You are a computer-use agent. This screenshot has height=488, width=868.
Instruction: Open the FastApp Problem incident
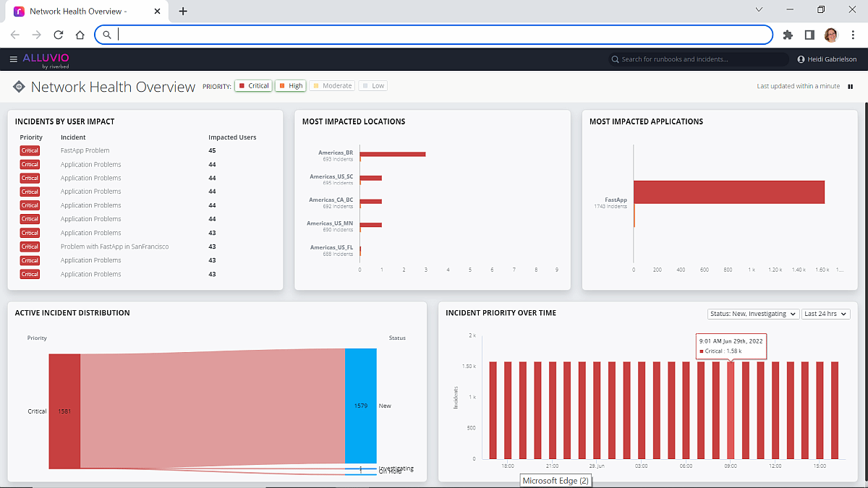[x=85, y=150]
